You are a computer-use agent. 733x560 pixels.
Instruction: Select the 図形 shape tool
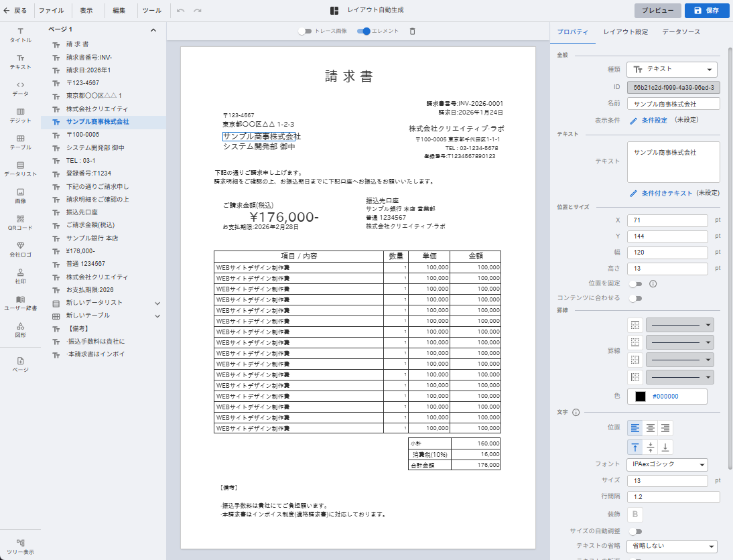20,329
